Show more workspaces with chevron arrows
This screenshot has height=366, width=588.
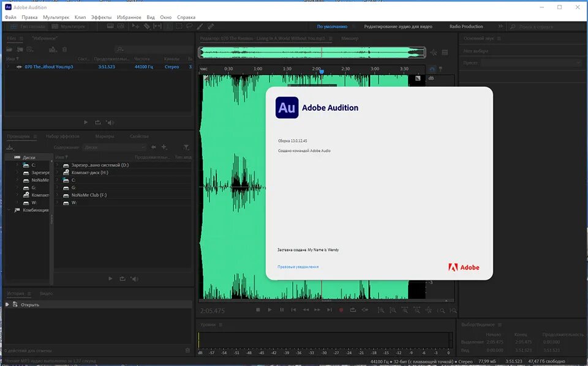pos(500,26)
